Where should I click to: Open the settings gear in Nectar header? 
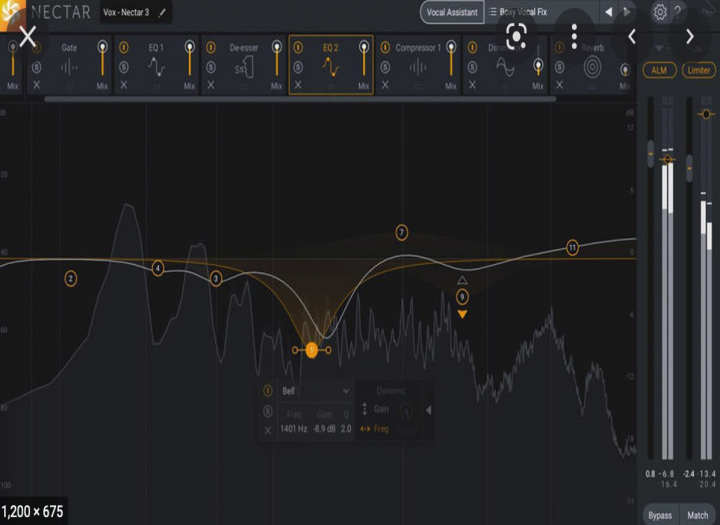(x=660, y=12)
